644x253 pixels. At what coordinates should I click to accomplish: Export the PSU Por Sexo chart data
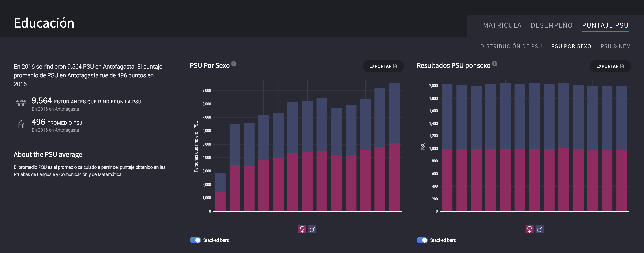tap(383, 66)
